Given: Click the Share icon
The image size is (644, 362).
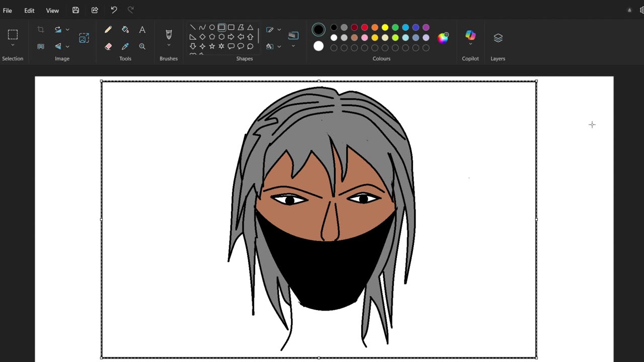Looking at the screenshot, I should pos(95,10).
